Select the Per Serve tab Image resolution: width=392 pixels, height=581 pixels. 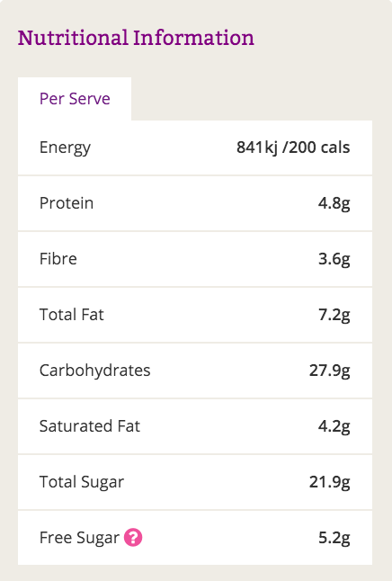(75, 99)
